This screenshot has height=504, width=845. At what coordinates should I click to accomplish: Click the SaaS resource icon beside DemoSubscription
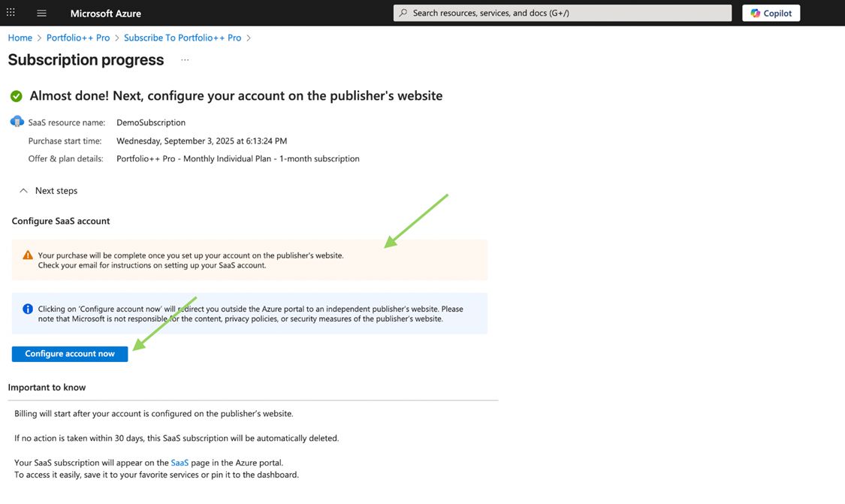pyautogui.click(x=17, y=121)
